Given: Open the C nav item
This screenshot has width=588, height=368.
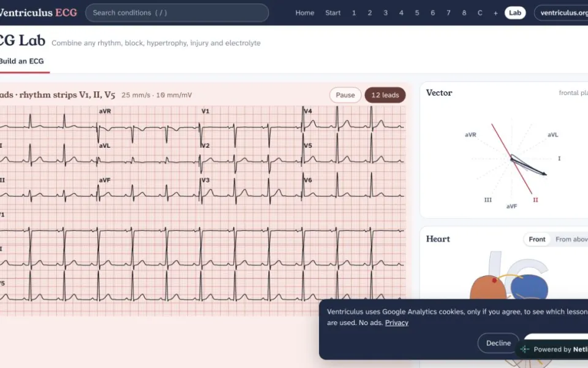Looking at the screenshot, I should [x=480, y=13].
